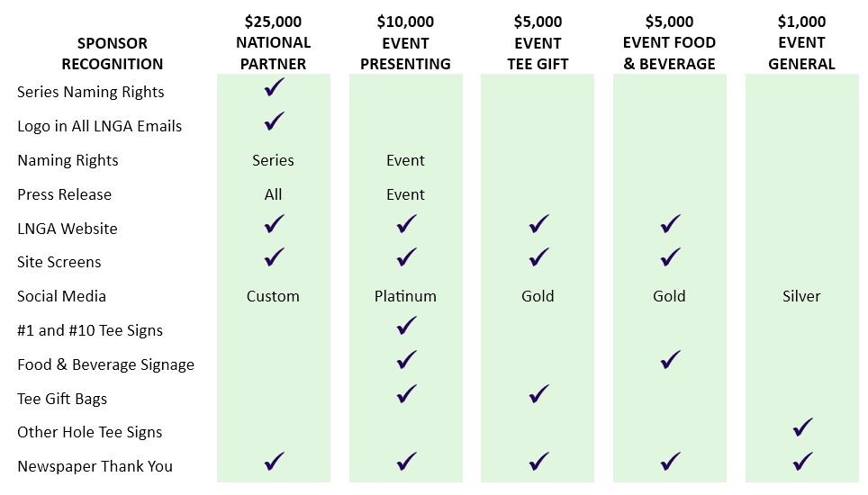The width and height of the screenshot is (868, 495).
Task: Click the Silver social media value
Action: pyautogui.click(x=801, y=296)
